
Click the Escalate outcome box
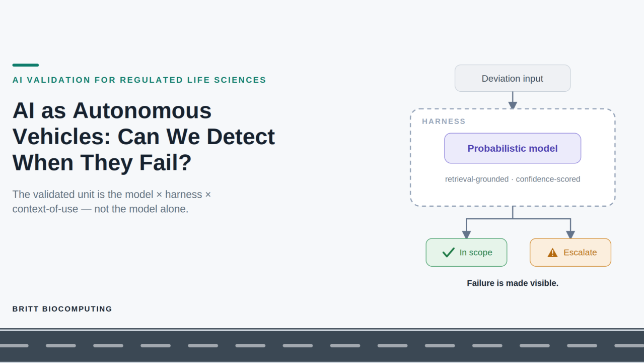pyautogui.click(x=570, y=253)
